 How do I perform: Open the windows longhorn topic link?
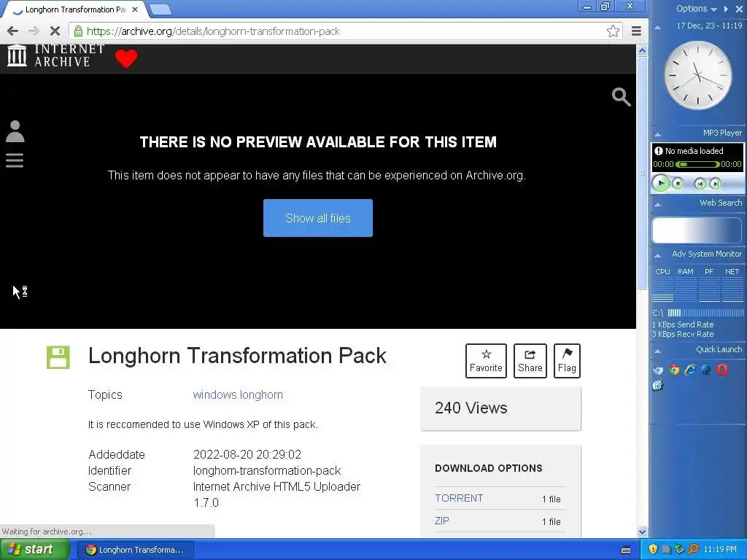point(238,394)
